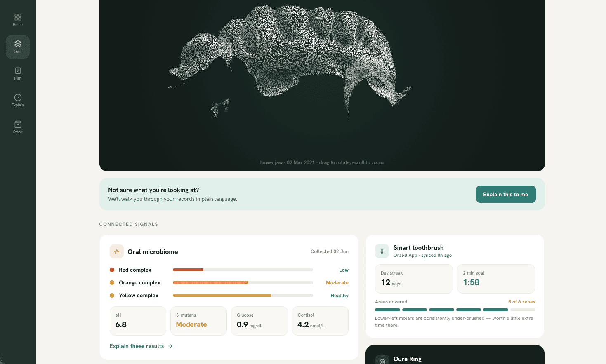Image resolution: width=606 pixels, height=364 pixels.
Task: Select the Orange complex progress bar
Action: [243, 283]
